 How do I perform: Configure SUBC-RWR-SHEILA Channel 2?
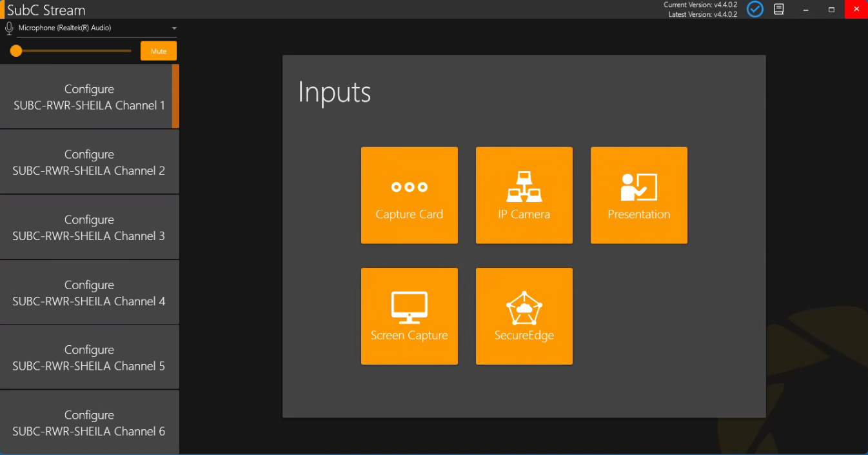click(90, 162)
